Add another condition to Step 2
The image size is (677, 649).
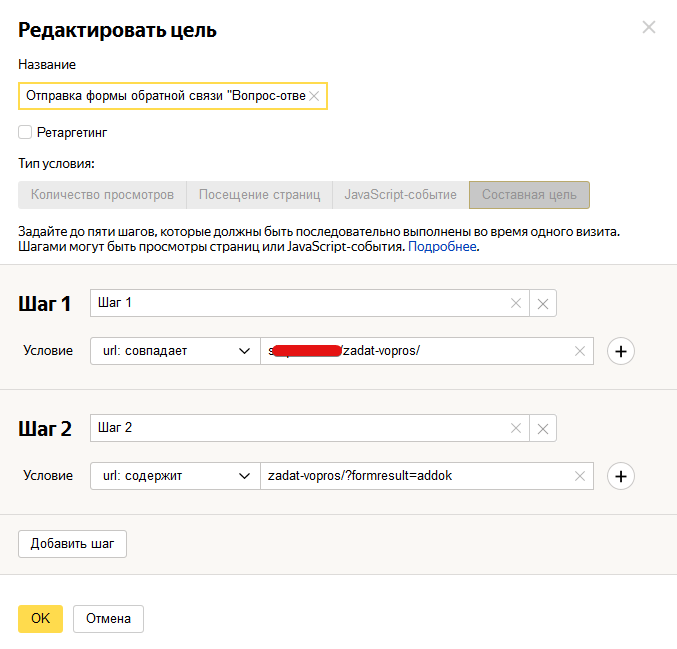621,476
